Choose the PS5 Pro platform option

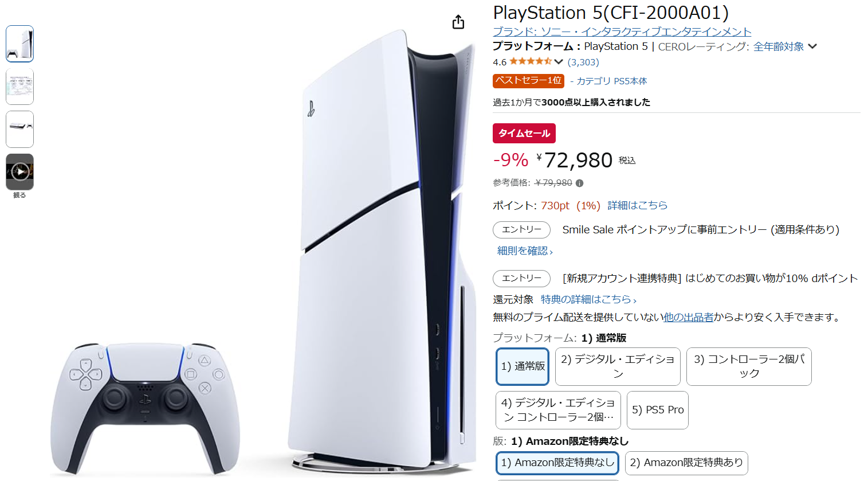657,410
